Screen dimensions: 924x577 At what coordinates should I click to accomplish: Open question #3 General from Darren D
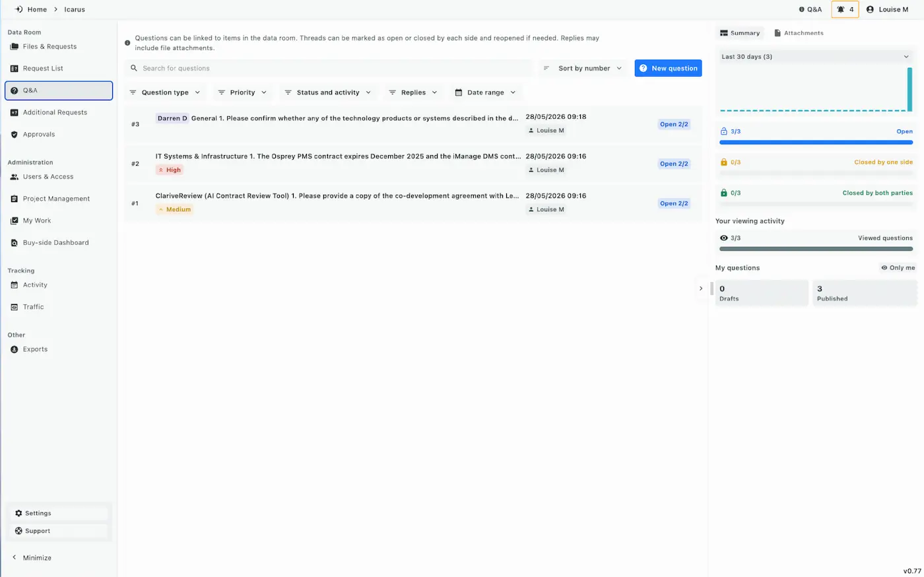(413, 124)
